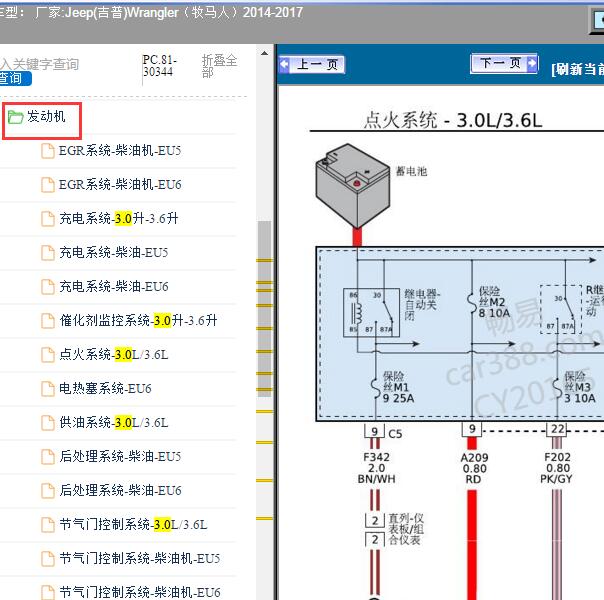This screenshot has height=600, width=604.
Task: Open 充电系统-柴油-EU5 document
Action: (114, 252)
